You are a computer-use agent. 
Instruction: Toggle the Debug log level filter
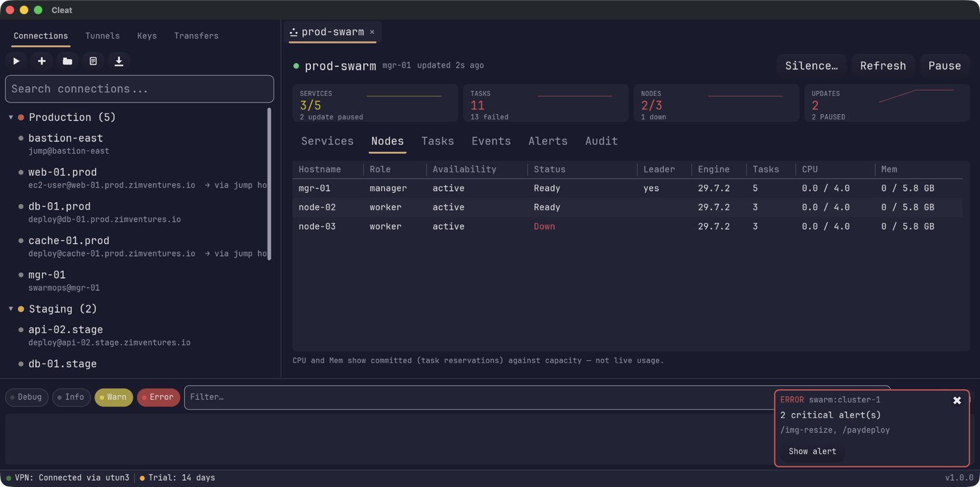pyautogui.click(x=26, y=397)
